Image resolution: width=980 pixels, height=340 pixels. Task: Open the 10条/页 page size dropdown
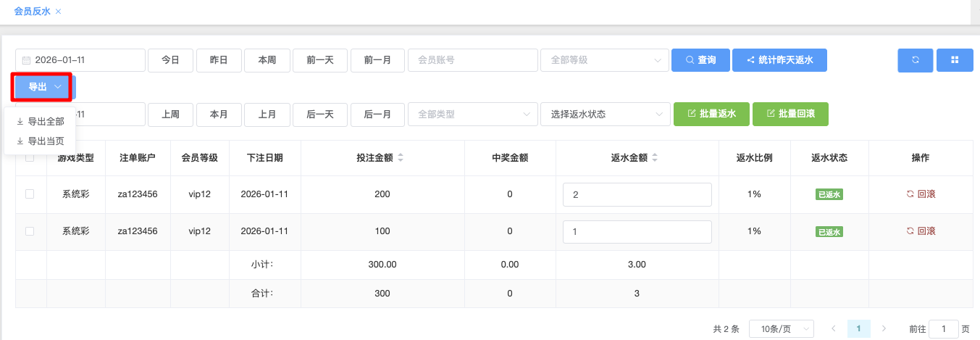781,328
